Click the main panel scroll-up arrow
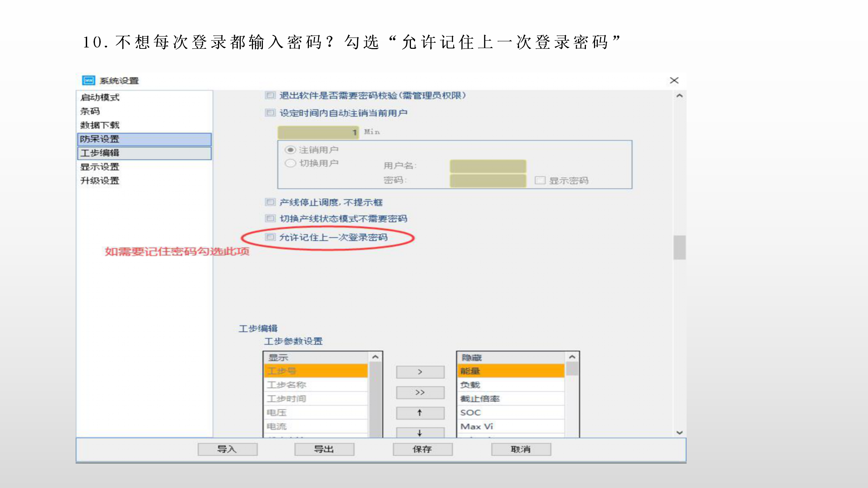 click(x=679, y=96)
